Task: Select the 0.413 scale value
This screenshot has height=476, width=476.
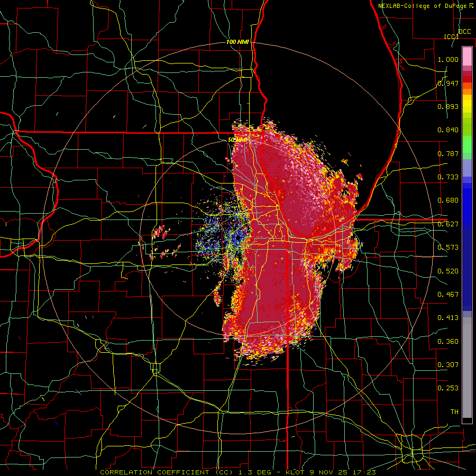Action: (x=448, y=318)
